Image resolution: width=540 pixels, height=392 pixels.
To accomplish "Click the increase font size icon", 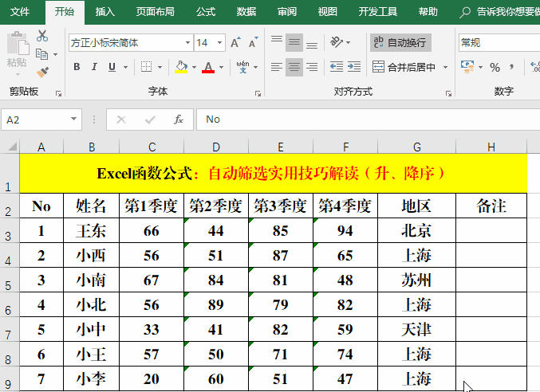I will pos(234,43).
